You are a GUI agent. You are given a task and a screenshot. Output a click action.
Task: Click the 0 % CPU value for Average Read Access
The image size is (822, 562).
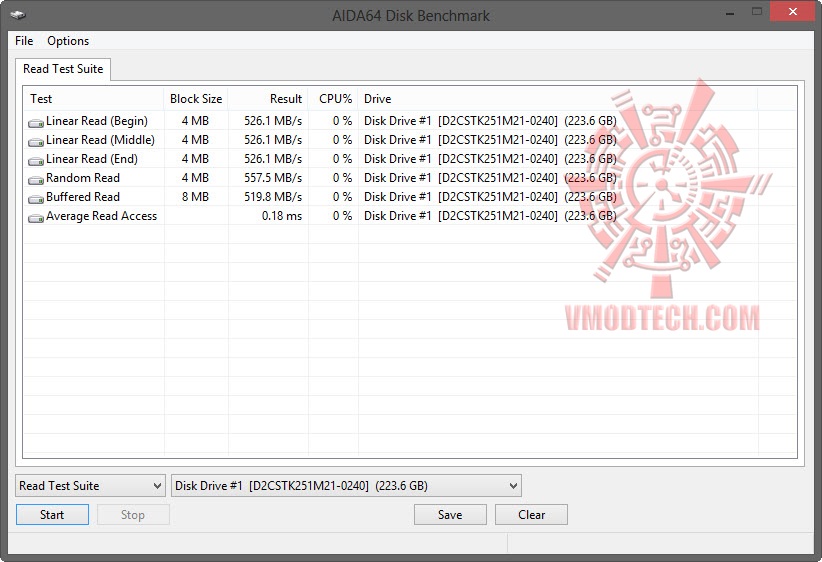click(342, 216)
